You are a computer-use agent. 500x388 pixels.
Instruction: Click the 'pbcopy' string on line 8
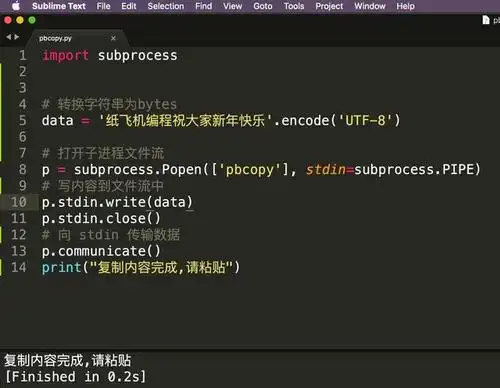[x=250, y=170]
